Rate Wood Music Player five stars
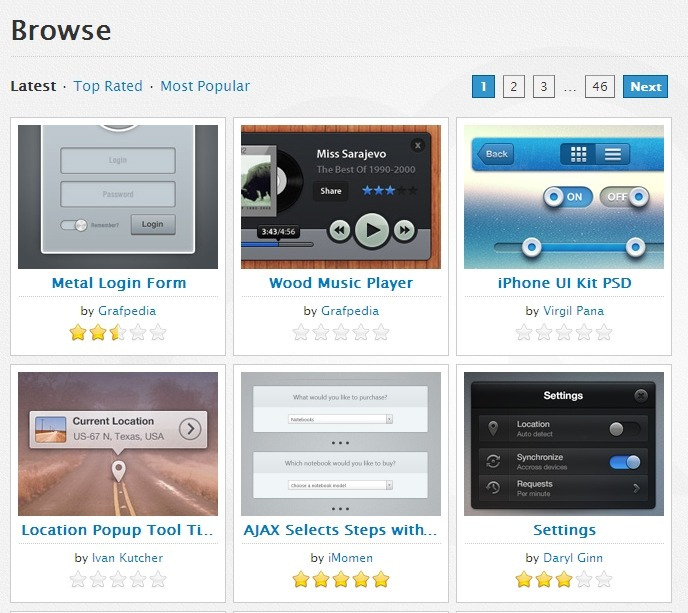The image size is (688, 613). click(x=381, y=332)
